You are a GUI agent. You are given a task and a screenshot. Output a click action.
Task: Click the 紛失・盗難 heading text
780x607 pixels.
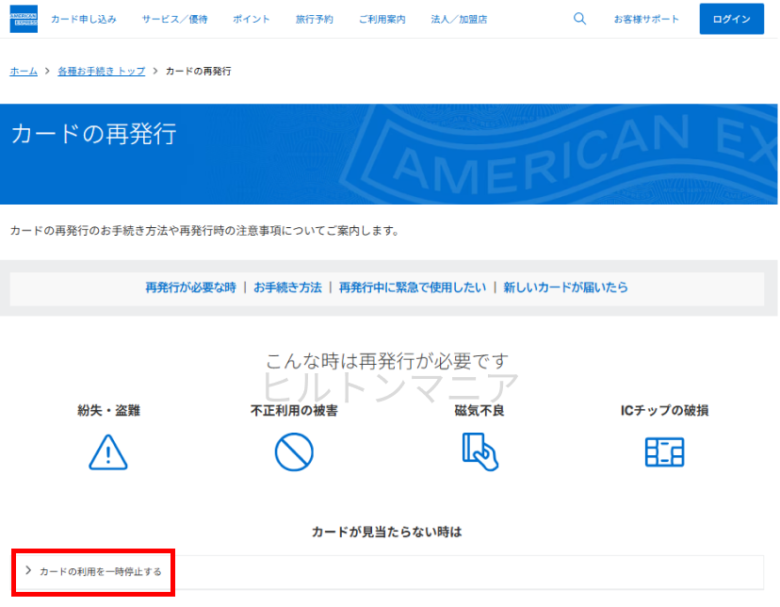tap(108, 410)
